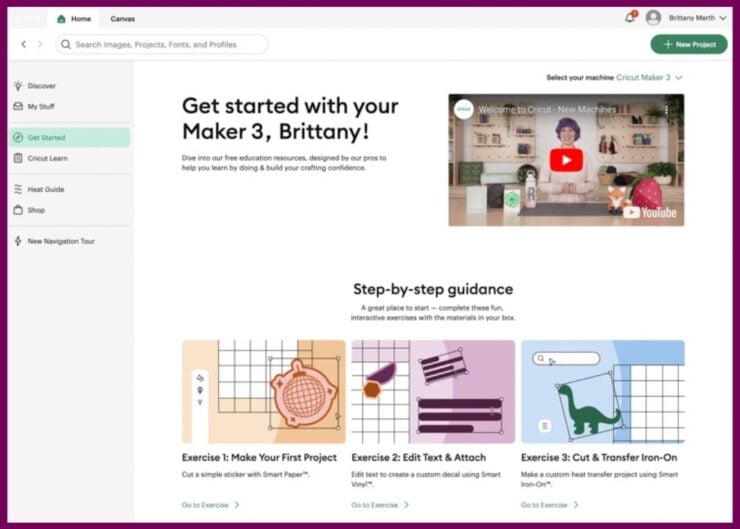Click the New Navigation Tour lightning icon
Viewport: 740px width, 529px height.
tap(18, 241)
